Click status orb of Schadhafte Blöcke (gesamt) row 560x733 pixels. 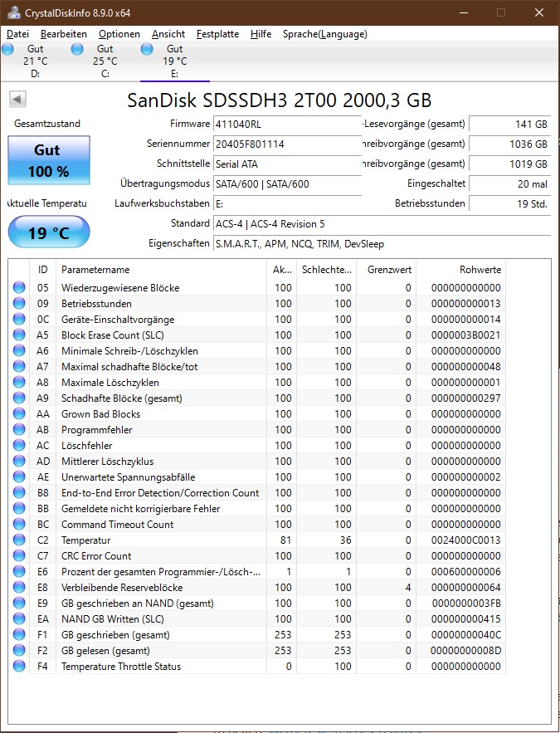click(19, 398)
